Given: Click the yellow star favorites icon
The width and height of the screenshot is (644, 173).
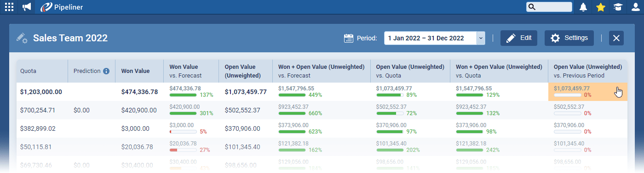Looking at the screenshot, I should tap(600, 7).
